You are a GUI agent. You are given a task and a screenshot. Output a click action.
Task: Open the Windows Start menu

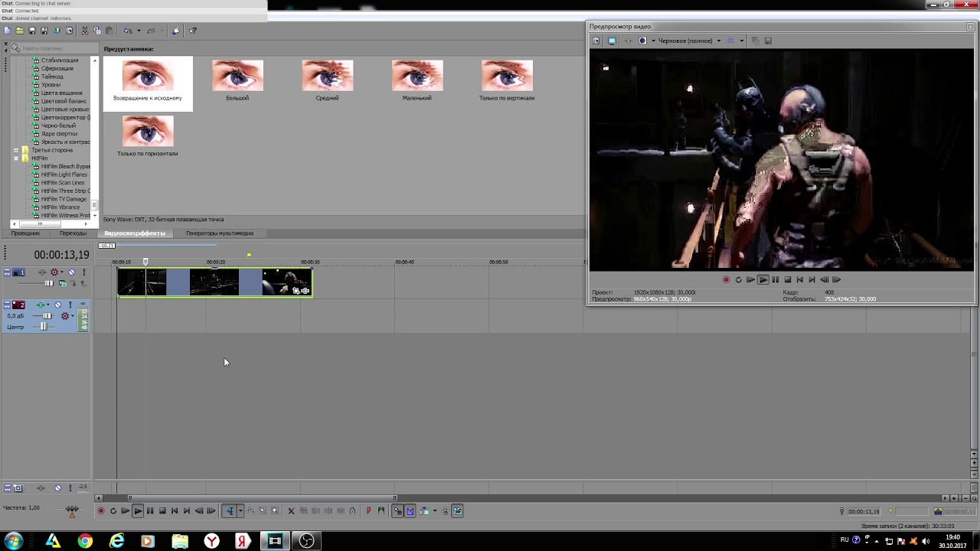pyautogui.click(x=13, y=541)
